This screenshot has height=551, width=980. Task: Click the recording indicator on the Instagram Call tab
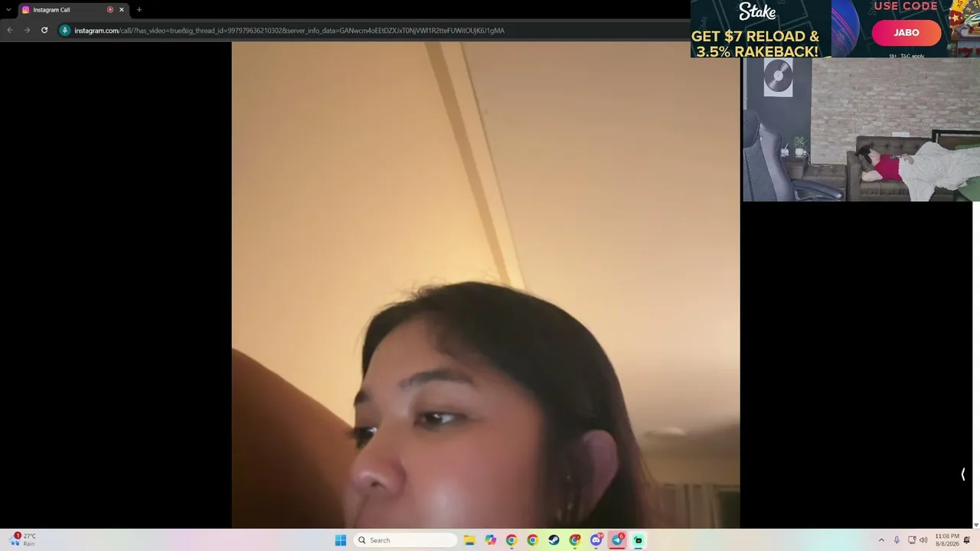tap(110, 10)
